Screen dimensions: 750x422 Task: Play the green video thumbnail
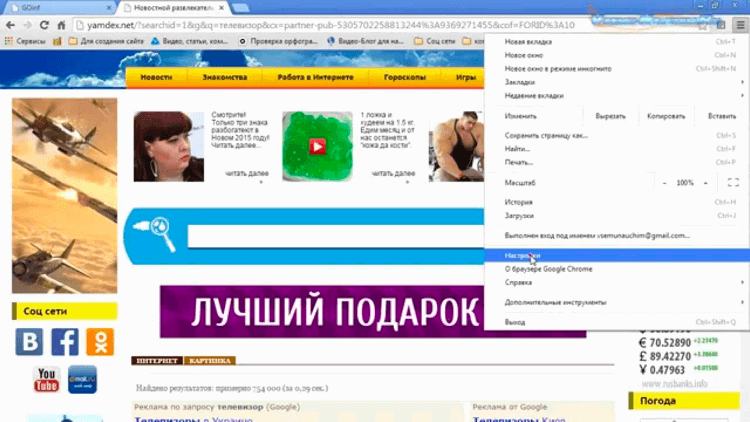pyautogui.click(x=317, y=146)
